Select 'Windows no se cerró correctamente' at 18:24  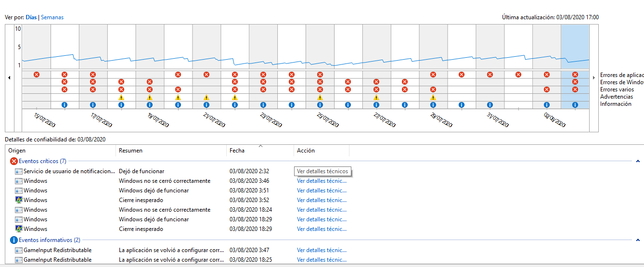click(165, 210)
